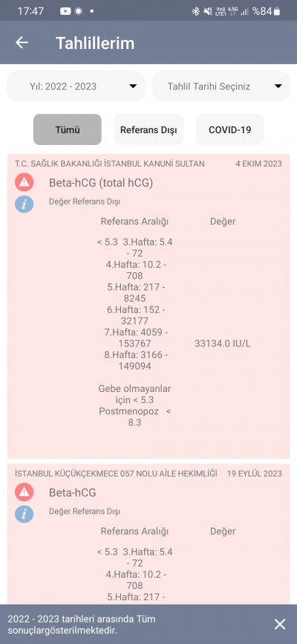
Task: Tap the Tahlillerim page title
Action: [x=95, y=42]
